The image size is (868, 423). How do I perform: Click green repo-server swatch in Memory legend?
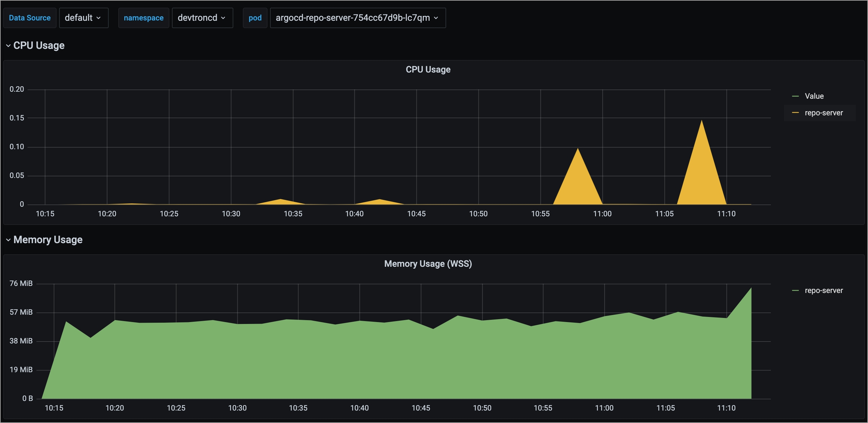pyautogui.click(x=795, y=290)
